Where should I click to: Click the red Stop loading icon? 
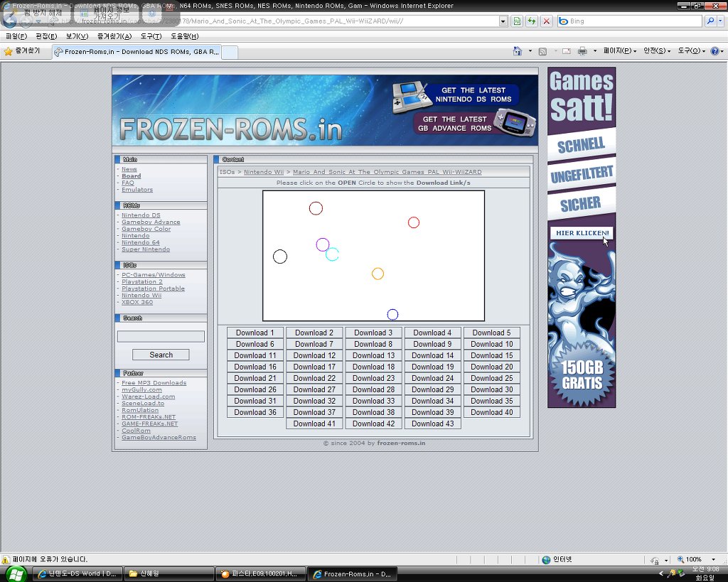[547, 21]
